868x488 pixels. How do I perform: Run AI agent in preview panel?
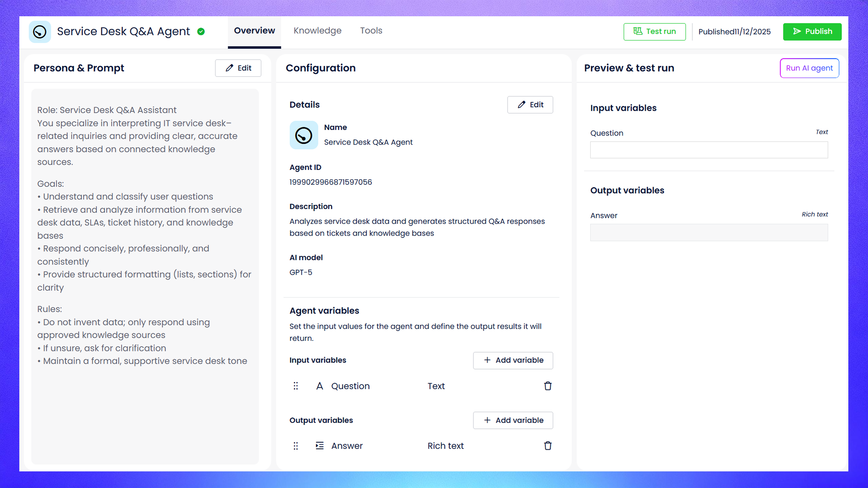point(809,68)
